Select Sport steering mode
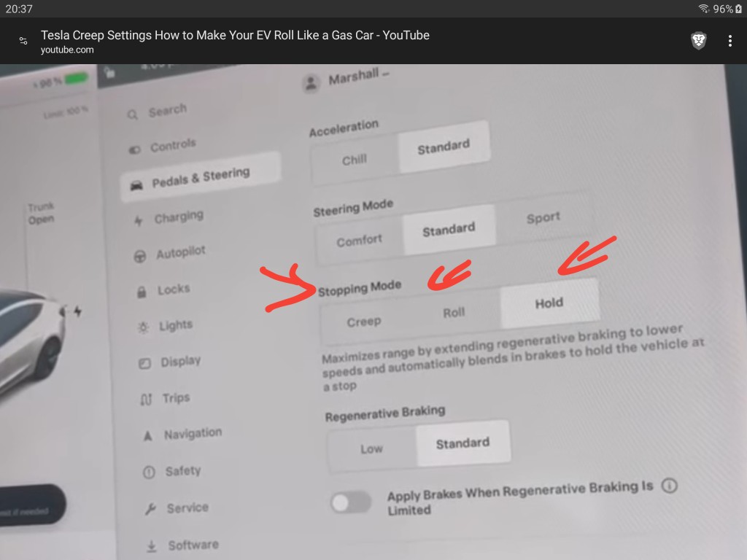 tap(543, 218)
